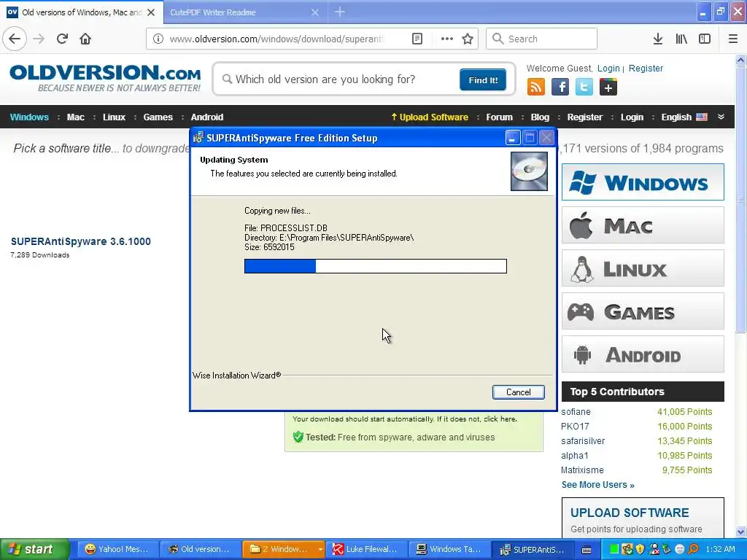747x560 pixels.
Task: Open Firefox hamburger menu
Action: coord(733,39)
